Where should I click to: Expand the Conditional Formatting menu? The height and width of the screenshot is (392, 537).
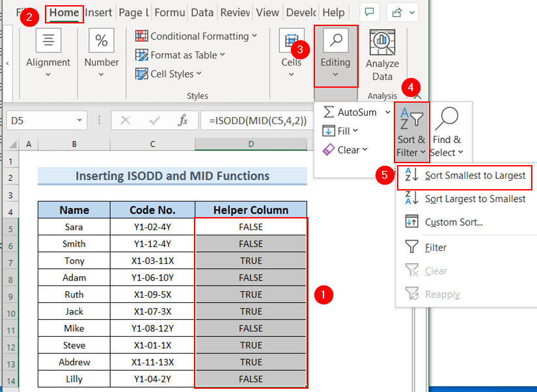196,36
